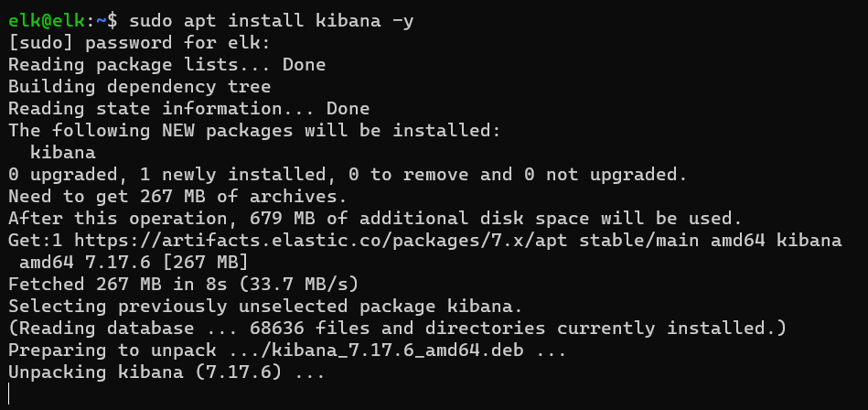
Task: Click the "Building dependency tree" line
Action: (139, 87)
